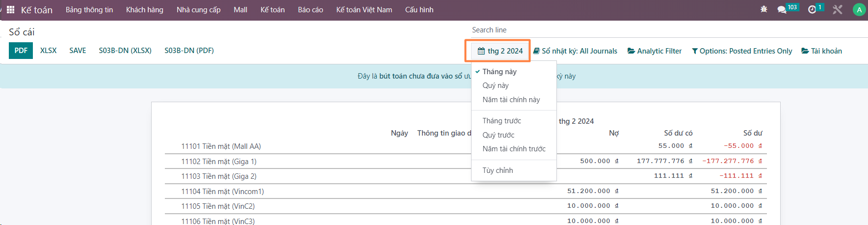The height and width of the screenshot is (225, 868).
Task: Expand account 11105 Tiền mặt (VinC2)
Action: pyautogui.click(x=218, y=206)
